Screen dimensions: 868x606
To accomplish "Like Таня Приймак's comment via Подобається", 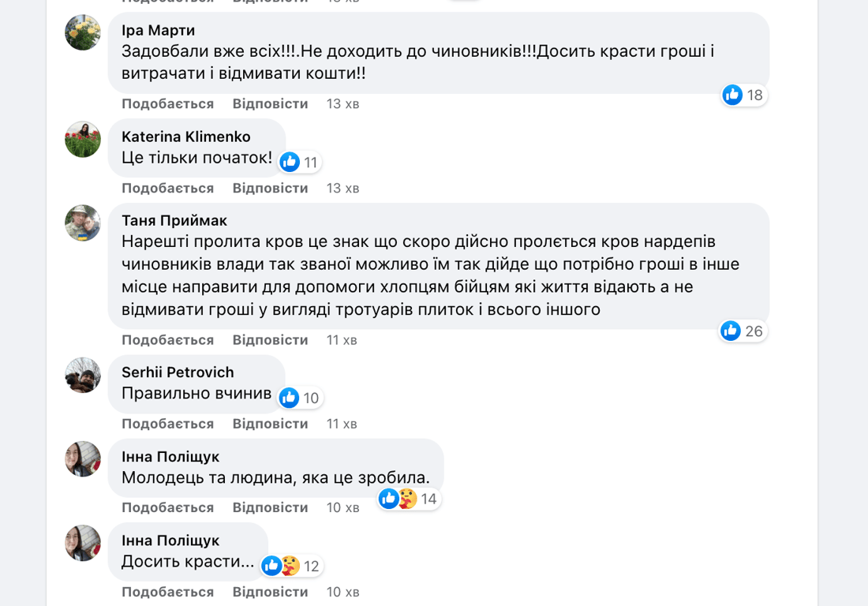I will coord(167,340).
